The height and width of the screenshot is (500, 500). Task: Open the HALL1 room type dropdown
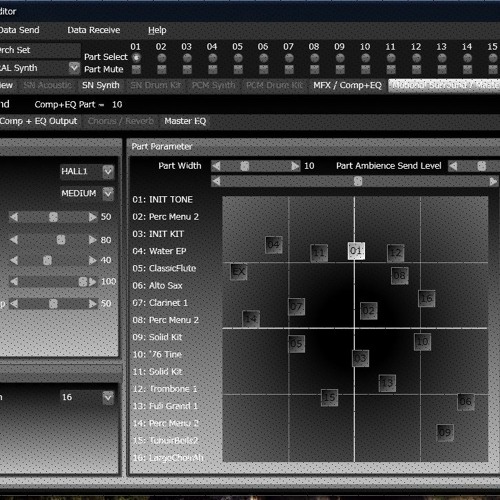point(108,171)
